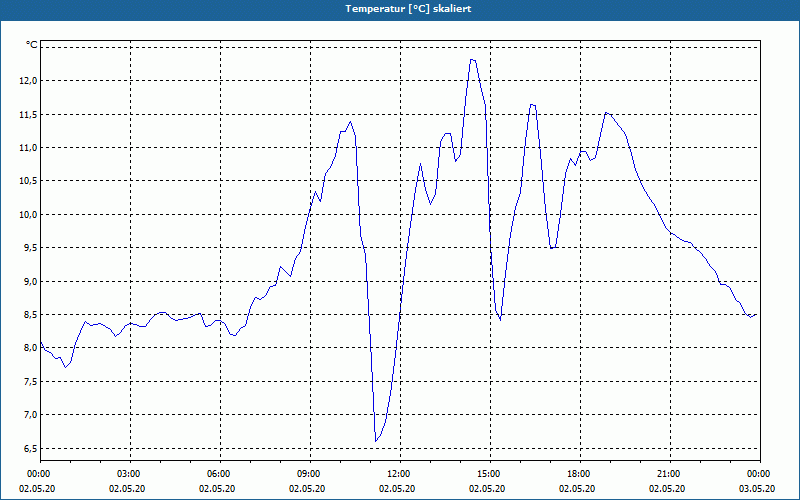This screenshot has width=800, height=500.
Task: Click the 02.05.20 date below 15:00
Action: point(487,489)
